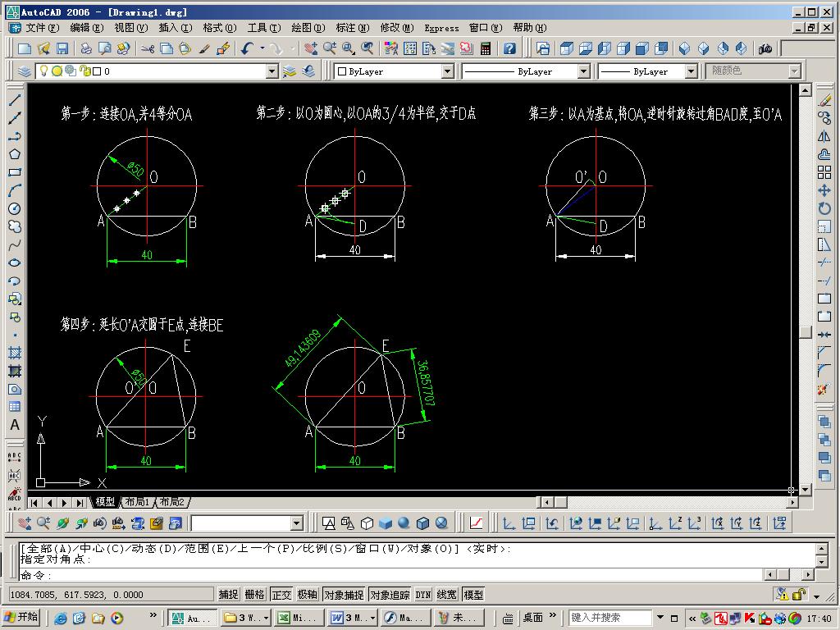Toggle 极轴 polar tracking
840x630 pixels.
(x=308, y=594)
